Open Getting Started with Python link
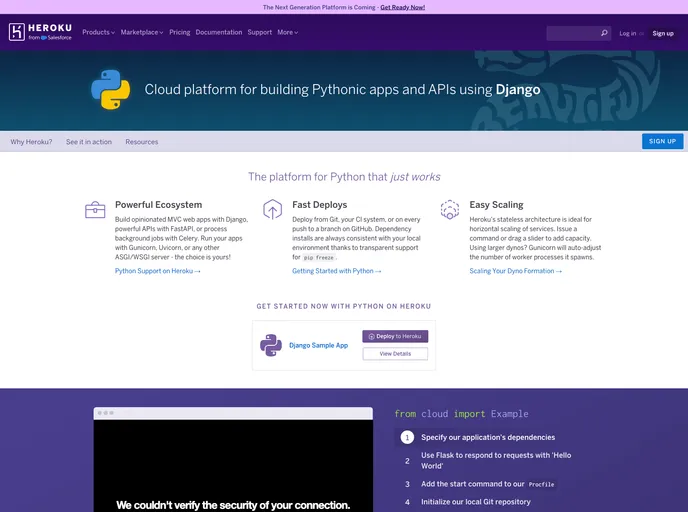Image resolution: width=688 pixels, height=512 pixels. (x=337, y=271)
